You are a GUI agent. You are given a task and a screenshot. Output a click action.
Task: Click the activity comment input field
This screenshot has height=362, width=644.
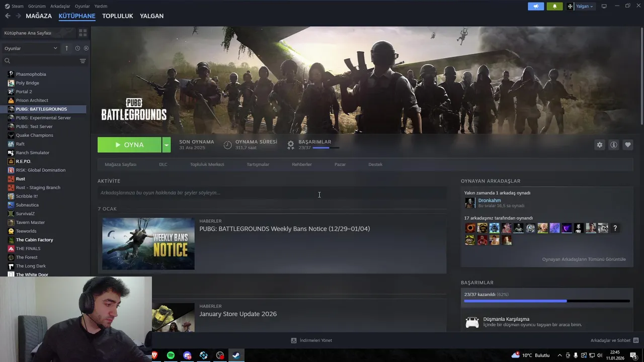point(272,193)
